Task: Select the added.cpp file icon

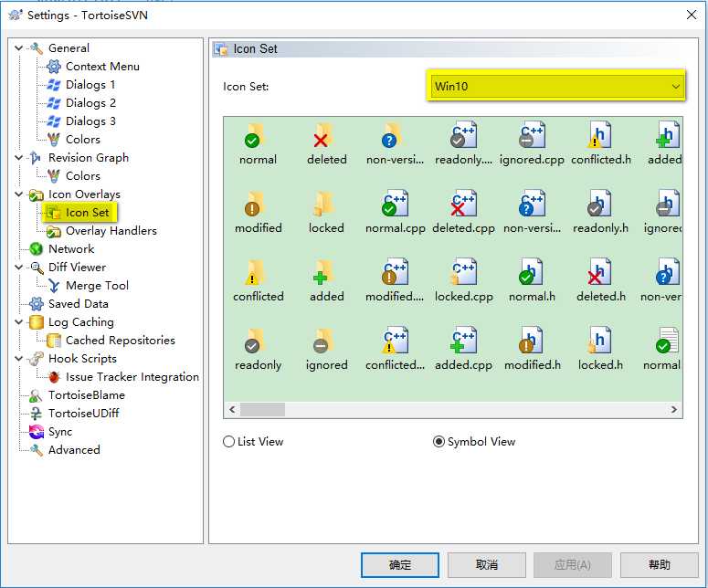Action: (463, 341)
